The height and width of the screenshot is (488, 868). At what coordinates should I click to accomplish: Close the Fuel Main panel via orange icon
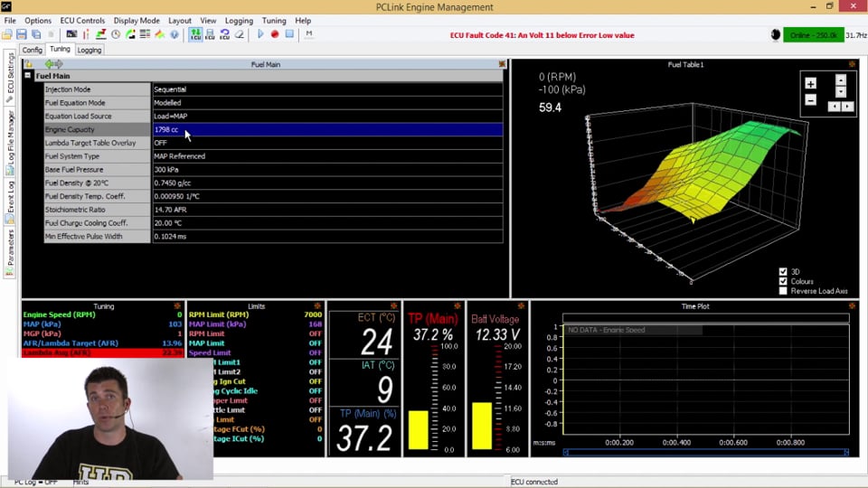click(x=502, y=64)
